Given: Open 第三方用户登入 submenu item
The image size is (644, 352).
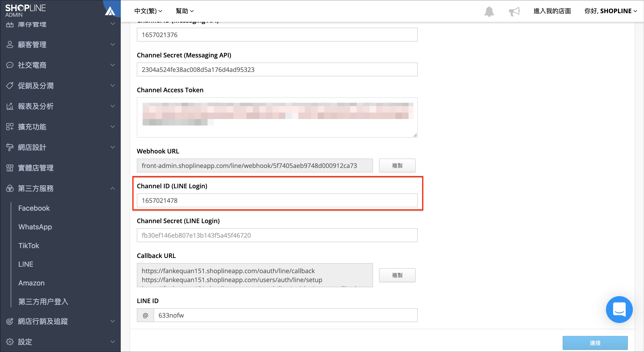Looking at the screenshot, I should (x=43, y=302).
